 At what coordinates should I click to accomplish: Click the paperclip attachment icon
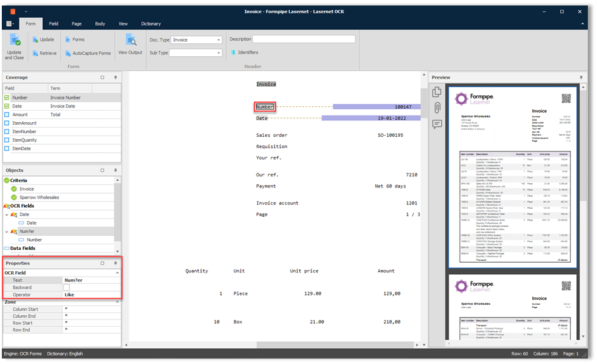437,108
